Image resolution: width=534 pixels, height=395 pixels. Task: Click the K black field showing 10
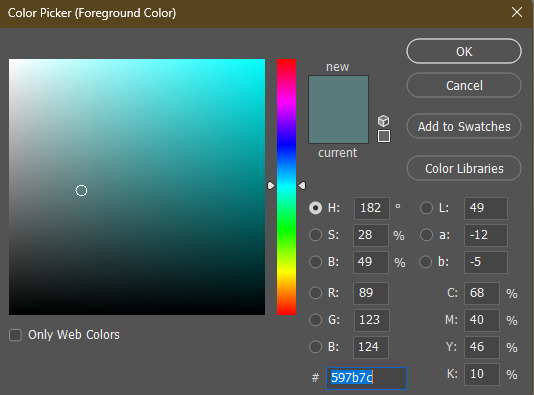click(482, 374)
